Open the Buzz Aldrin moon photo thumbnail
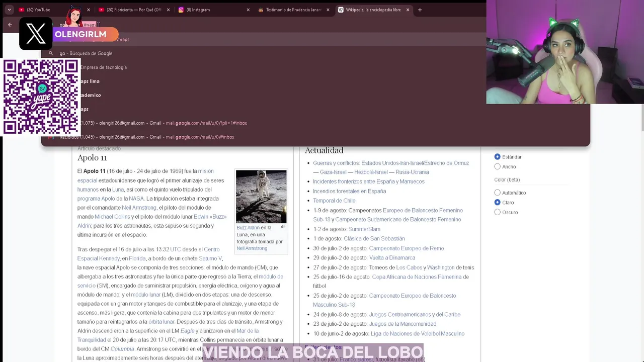The width and height of the screenshot is (644, 362). (x=261, y=196)
